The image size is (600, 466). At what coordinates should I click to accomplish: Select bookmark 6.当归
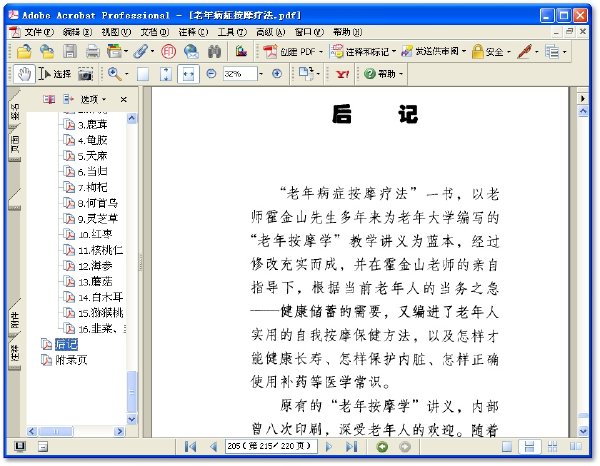pos(92,171)
